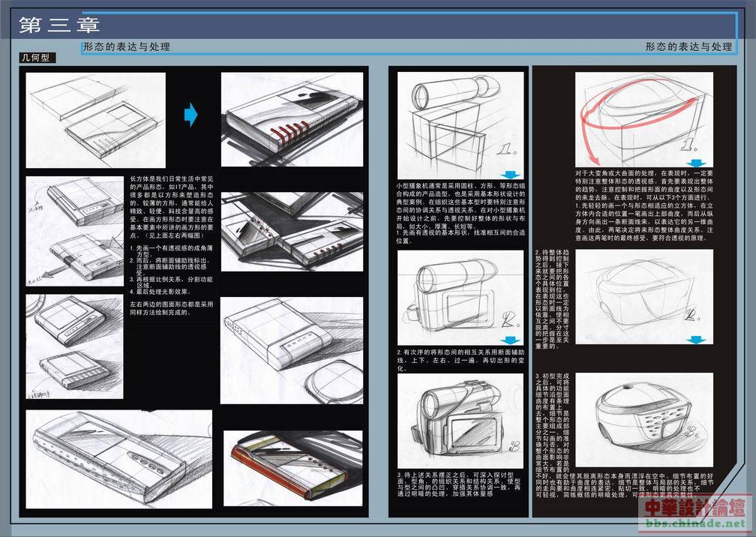756x537 pixels.
Task: Click step text 先画一个有透视感的成角薄方型
Action: [x=172, y=250]
